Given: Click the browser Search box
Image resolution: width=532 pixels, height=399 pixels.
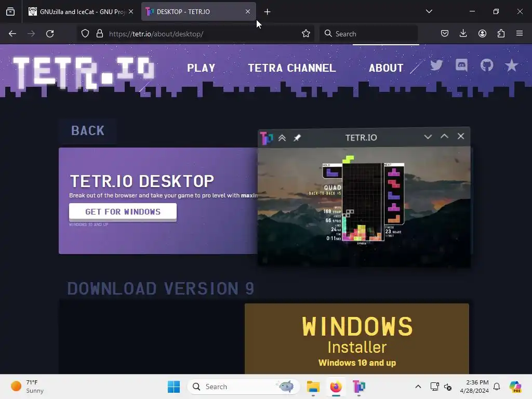Looking at the screenshot, I should (368, 34).
